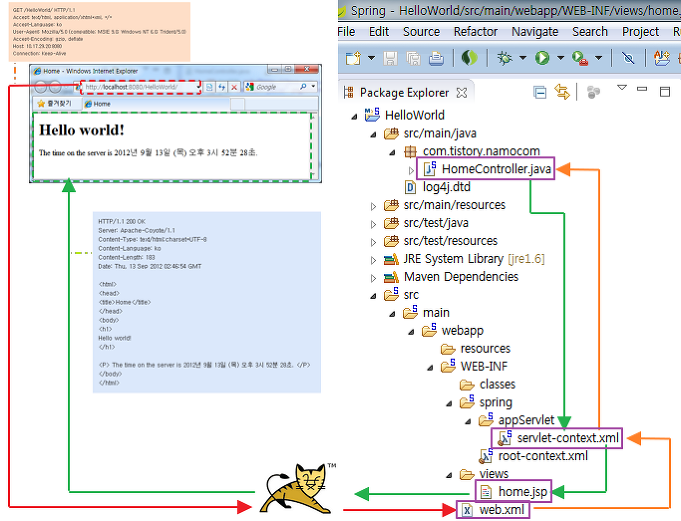Select the web.xml file

502,510
